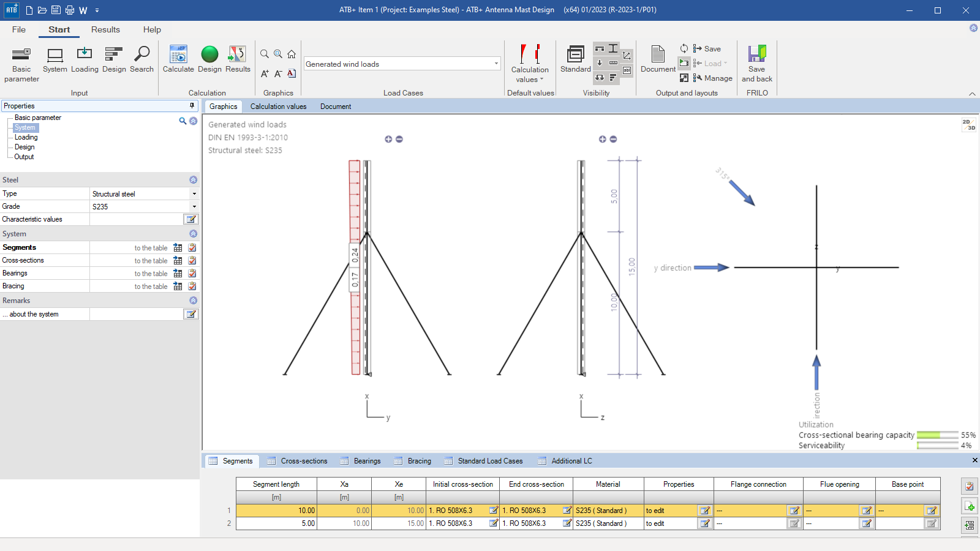Click the red A text page icon
The width and height of the screenshot is (980, 551).
(292, 73)
